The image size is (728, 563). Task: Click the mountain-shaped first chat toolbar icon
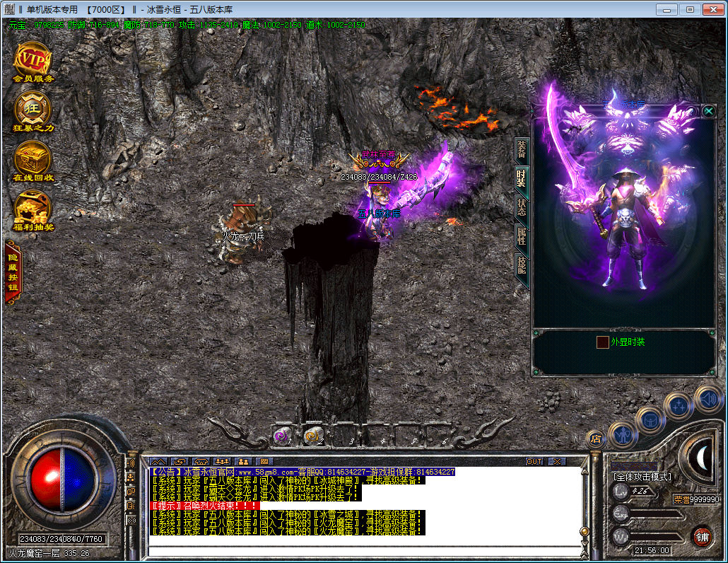tap(158, 461)
